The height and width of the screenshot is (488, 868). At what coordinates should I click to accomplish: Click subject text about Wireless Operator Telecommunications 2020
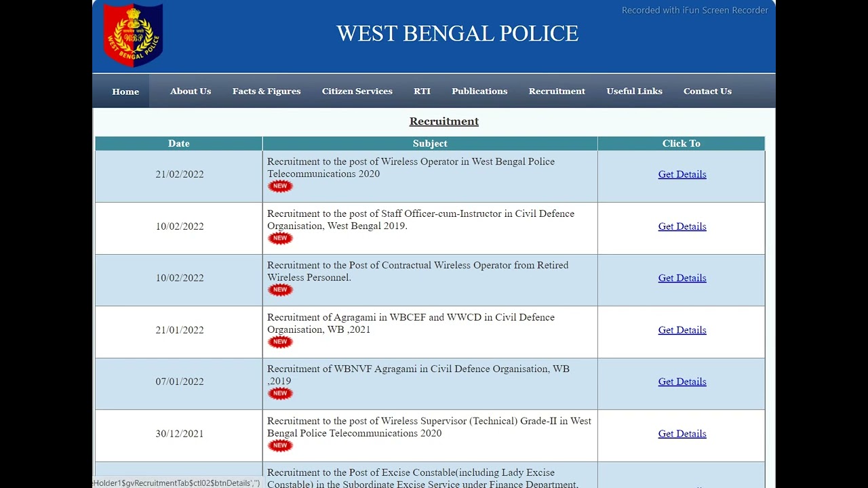click(411, 167)
